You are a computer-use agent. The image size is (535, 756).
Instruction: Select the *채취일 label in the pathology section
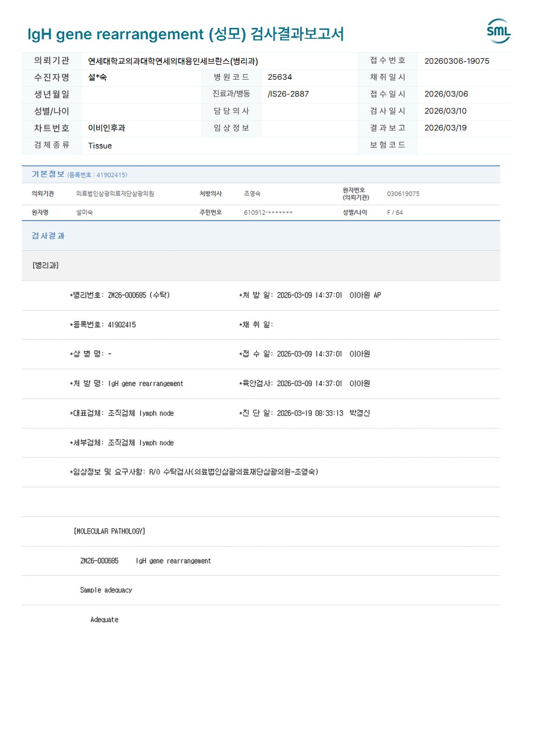click(256, 325)
